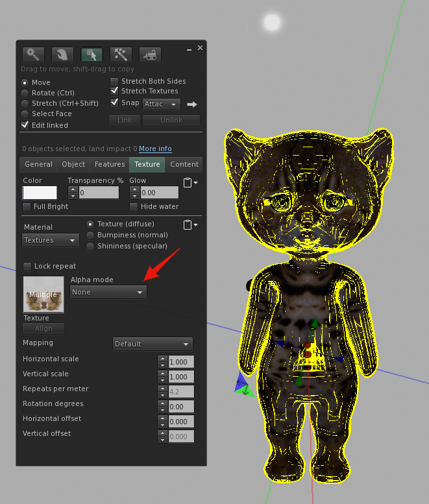Open the color clipboard copy/paste menu
This screenshot has height=504, width=429.
pos(190,182)
